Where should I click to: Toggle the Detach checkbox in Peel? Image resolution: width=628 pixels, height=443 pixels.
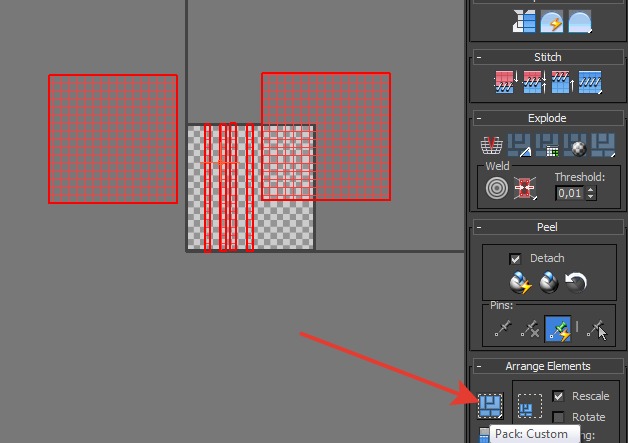click(515, 258)
